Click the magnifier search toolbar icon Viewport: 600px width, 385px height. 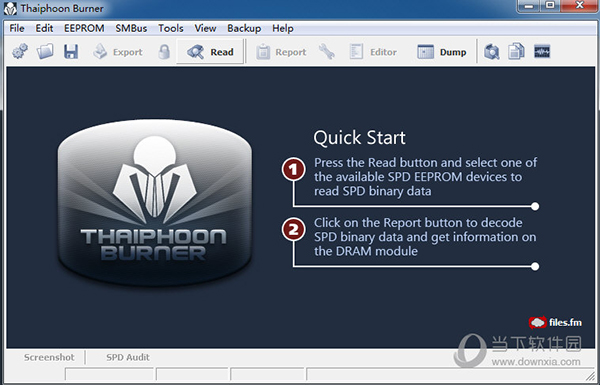(491, 52)
